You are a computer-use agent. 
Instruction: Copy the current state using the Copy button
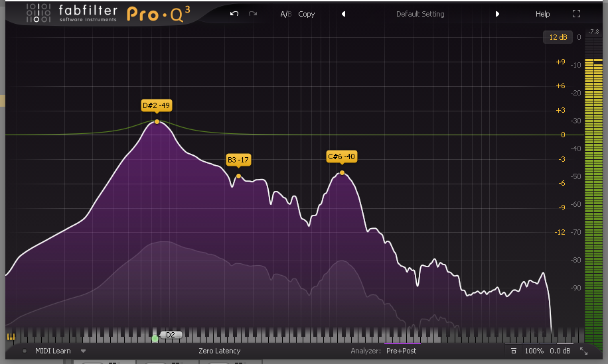point(307,14)
